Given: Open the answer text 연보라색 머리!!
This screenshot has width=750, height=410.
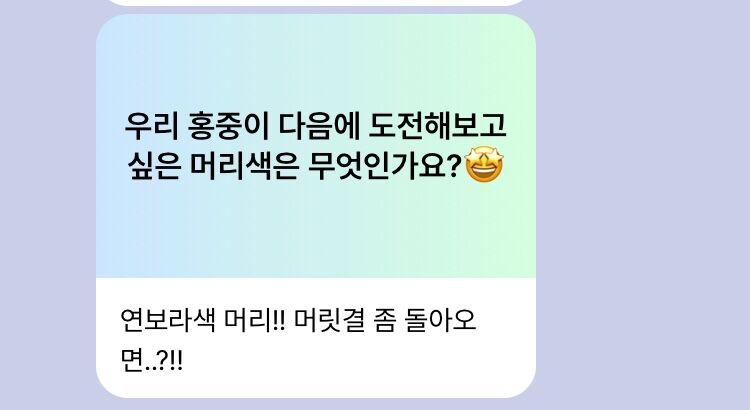Looking at the screenshot, I should (x=202, y=320).
